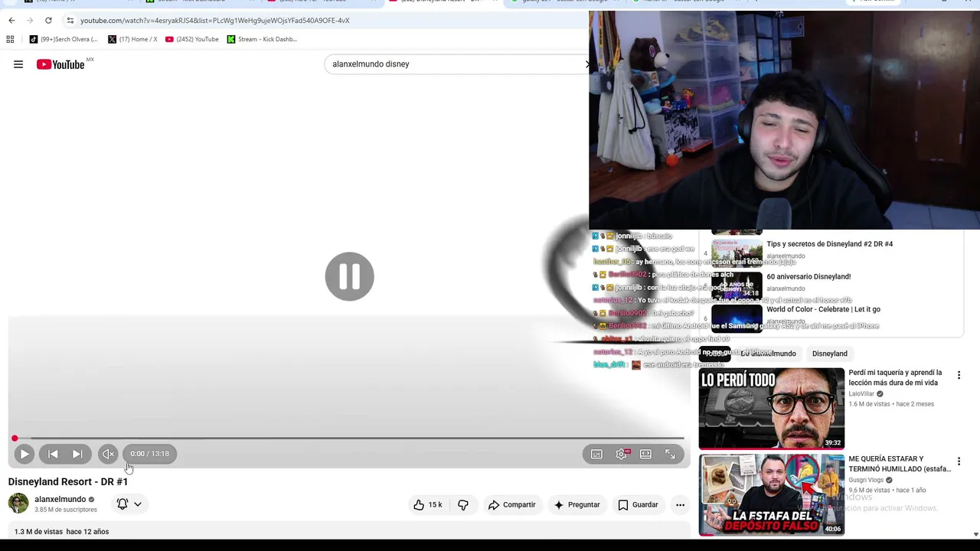Click the browser address bar URL
Image resolution: width=980 pixels, height=551 pixels.
[x=215, y=21]
